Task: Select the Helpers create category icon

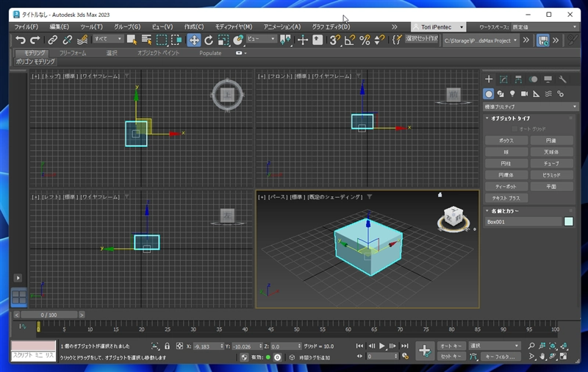Action: tap(537, 94)
